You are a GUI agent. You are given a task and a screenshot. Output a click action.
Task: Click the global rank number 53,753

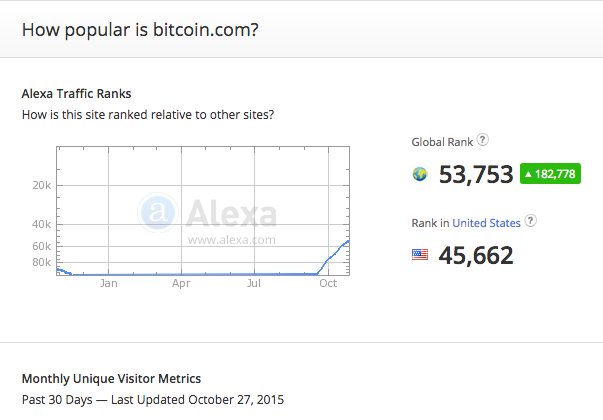[476, 174]
